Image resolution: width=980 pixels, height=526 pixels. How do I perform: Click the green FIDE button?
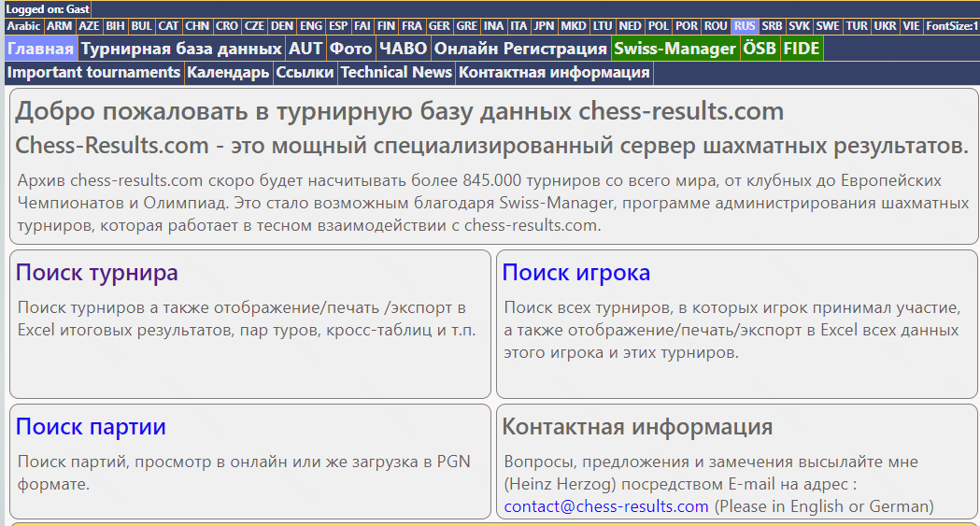pos(802,49)
